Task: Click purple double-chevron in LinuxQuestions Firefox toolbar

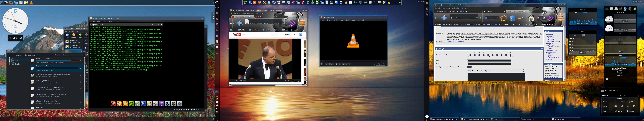Action: (551, 18)
